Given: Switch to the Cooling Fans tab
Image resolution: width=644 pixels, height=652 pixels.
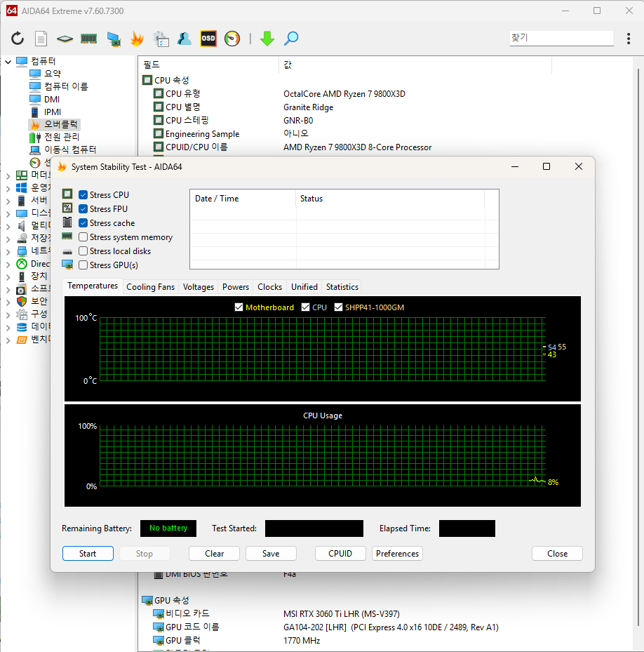Looking at the screenshot, I should coord(151,287).
